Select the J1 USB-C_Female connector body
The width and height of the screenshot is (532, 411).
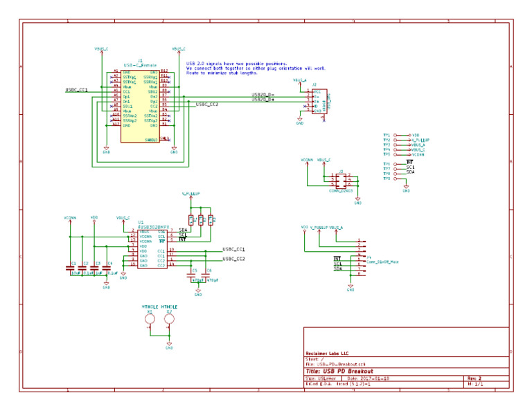click(140, 107)
